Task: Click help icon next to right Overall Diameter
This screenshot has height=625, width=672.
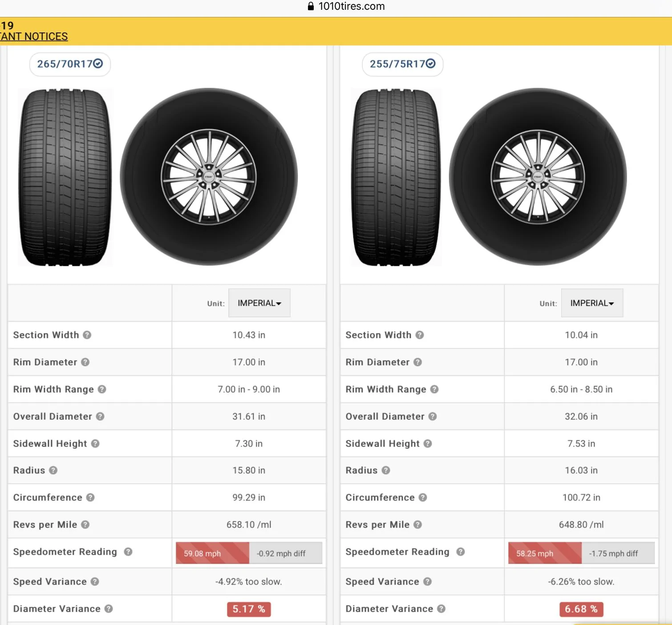Action: (x=433, y=416)
